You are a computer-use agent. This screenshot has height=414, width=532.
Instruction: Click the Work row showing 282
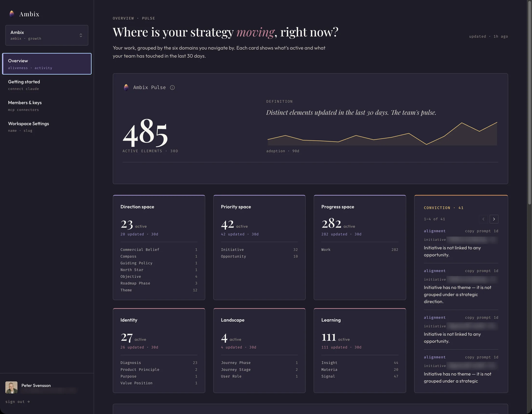tap(360, 250)
